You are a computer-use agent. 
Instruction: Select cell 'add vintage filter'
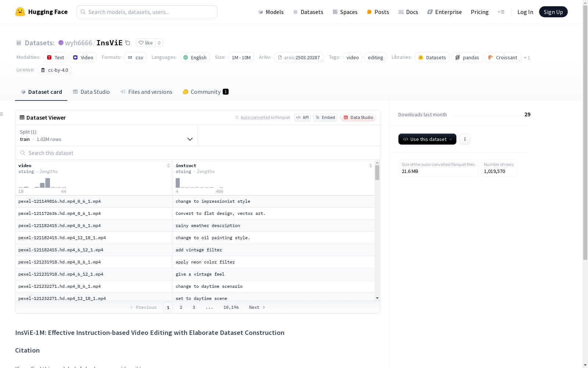274,250
